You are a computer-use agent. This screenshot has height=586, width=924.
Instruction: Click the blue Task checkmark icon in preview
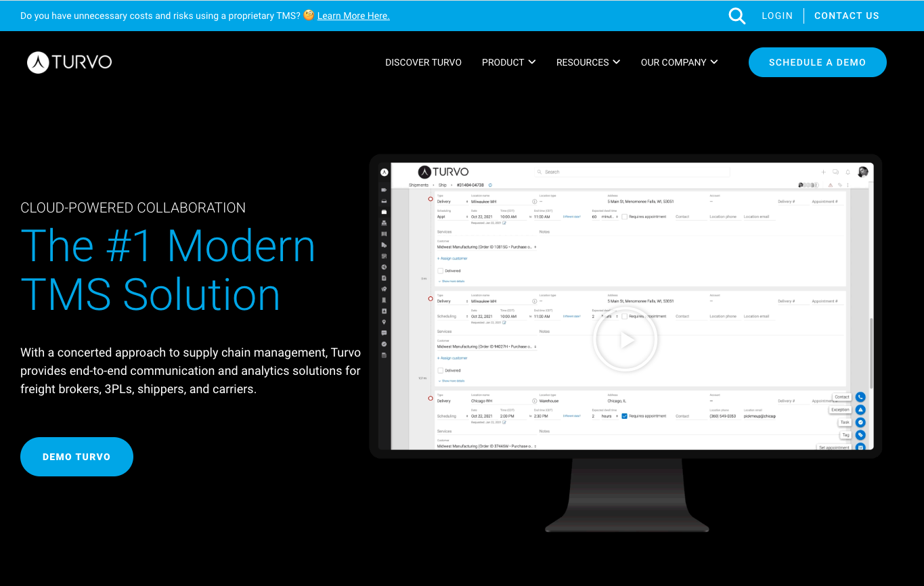tap(860, 422)
